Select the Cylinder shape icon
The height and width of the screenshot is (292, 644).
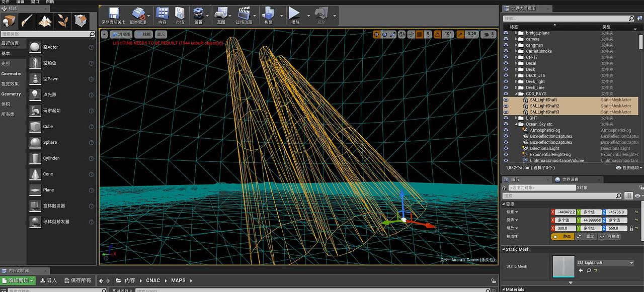35,158
